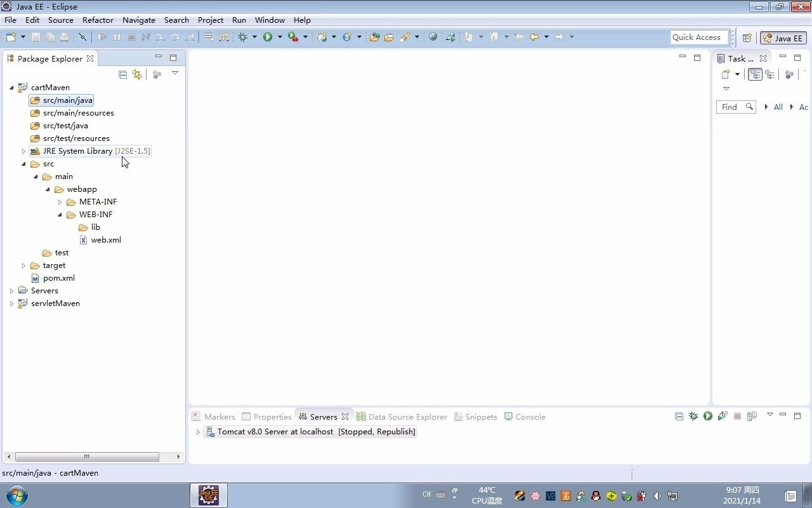Collapse All in Package Explorer toolbar
Viewport: 812px width, 508px height.
pos(123,74)
